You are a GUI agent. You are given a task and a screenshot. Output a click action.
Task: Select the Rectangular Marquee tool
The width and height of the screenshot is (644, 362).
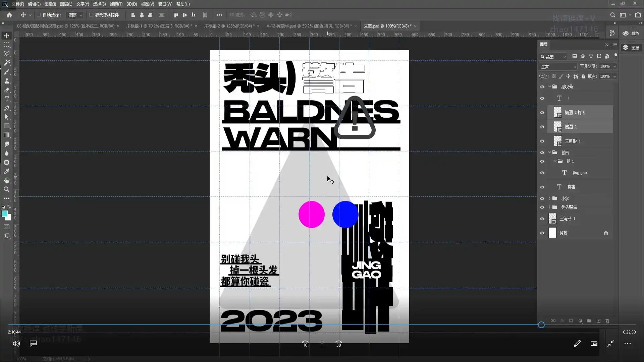[x=7, y=45]
